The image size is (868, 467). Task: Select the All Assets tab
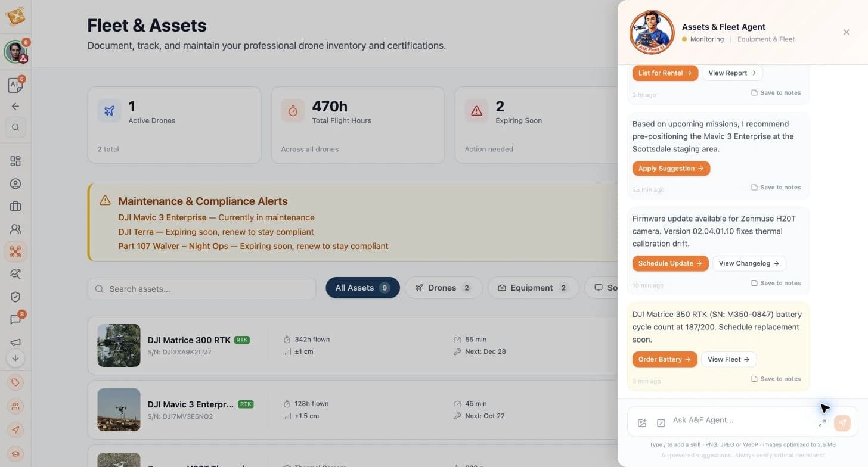[362, 288]
